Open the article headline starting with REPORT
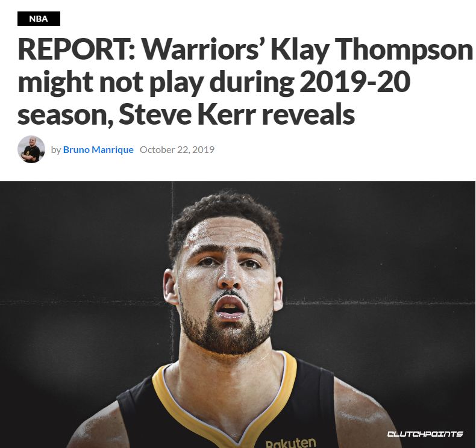Image resolution: width=476 pixels, height=448 pixels. [x=245, y=82]
